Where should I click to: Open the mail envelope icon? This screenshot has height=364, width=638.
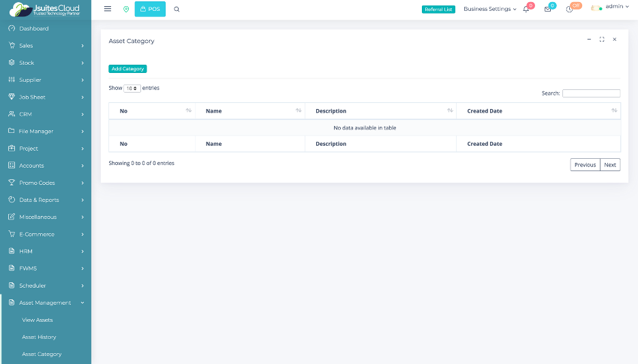(548, 9)
